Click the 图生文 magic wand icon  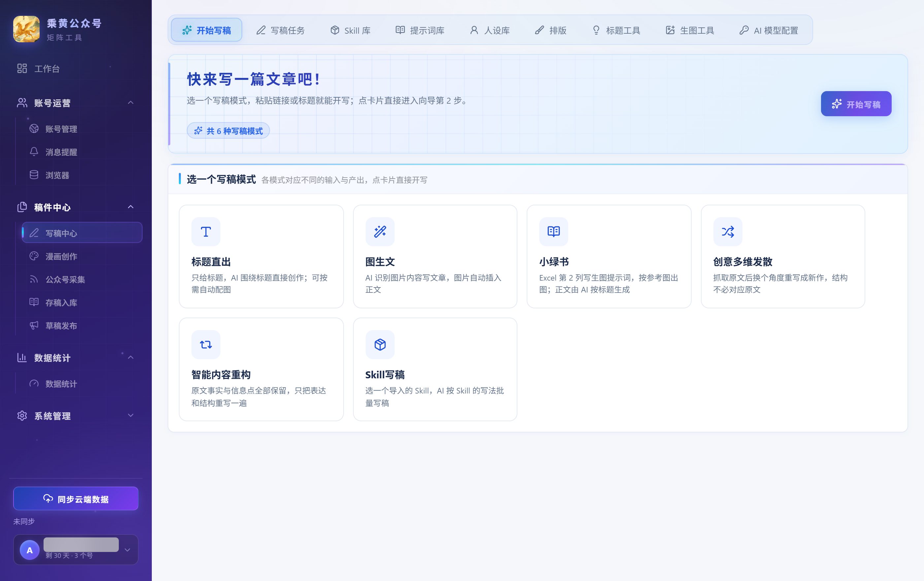pyautogui.click(x=380, y=231)
